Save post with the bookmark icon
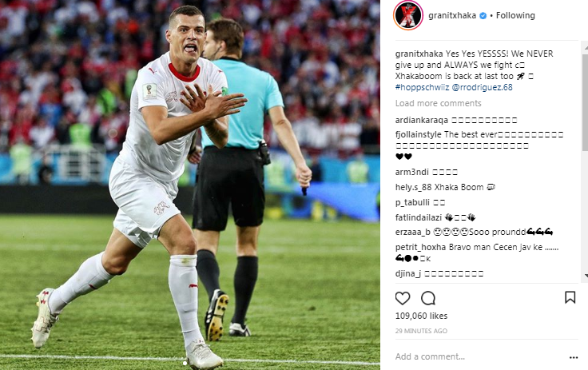The image size is (588, 370). tap(570, 297)
